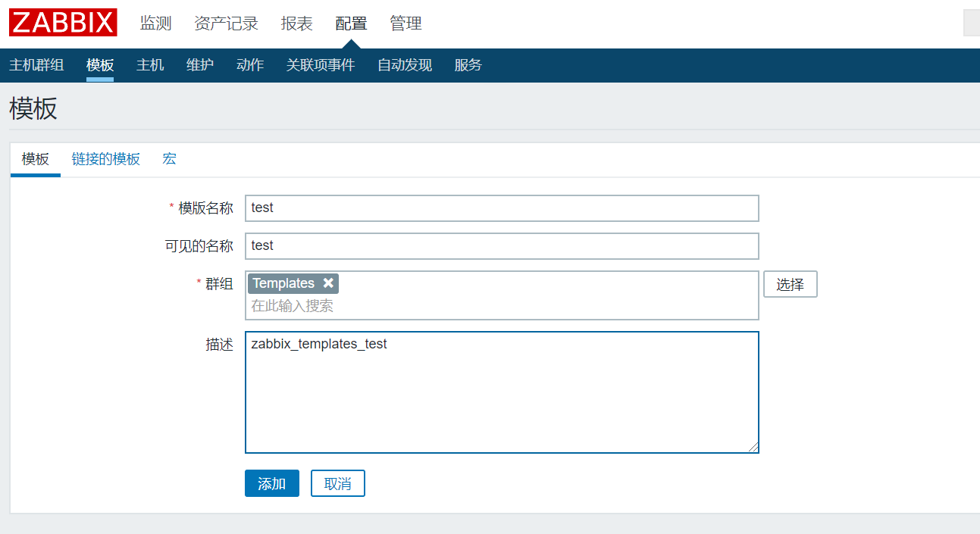Click the 添加 button

point(272,483)
